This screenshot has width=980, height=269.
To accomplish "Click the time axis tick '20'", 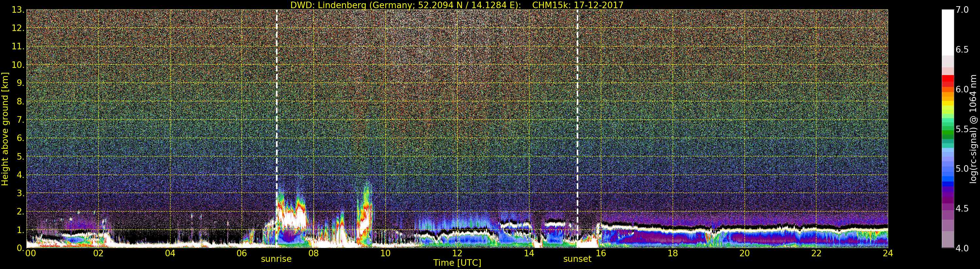I will [745, 253].
